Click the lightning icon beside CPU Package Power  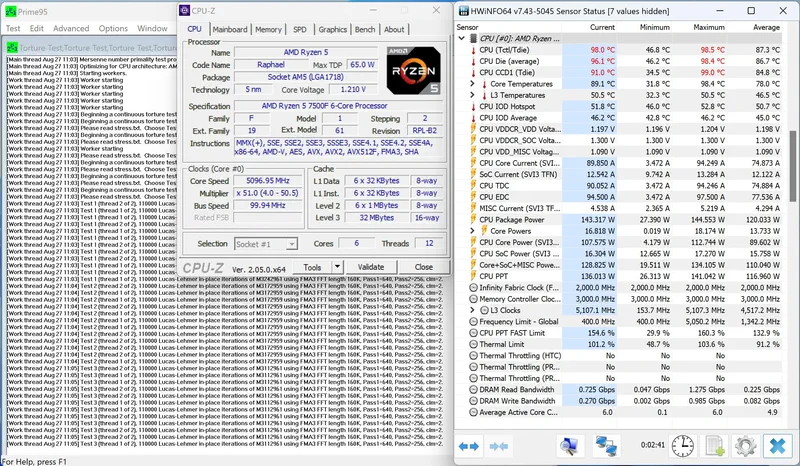point(473,219)
